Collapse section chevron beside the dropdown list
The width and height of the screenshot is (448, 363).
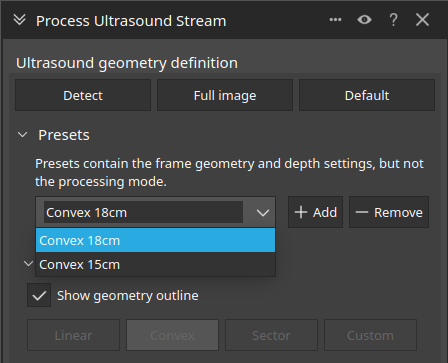point(29,264)
